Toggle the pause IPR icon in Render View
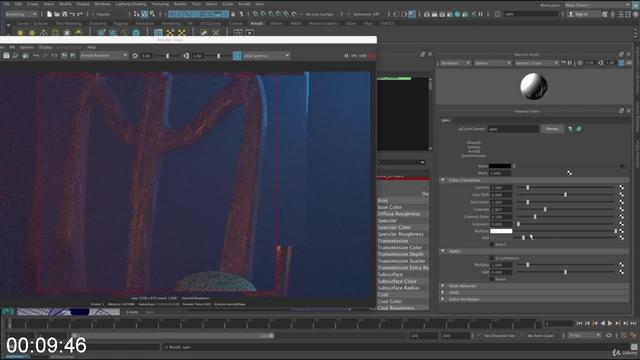The width and height of the screenshot is (640, 360). coord(346,56)
